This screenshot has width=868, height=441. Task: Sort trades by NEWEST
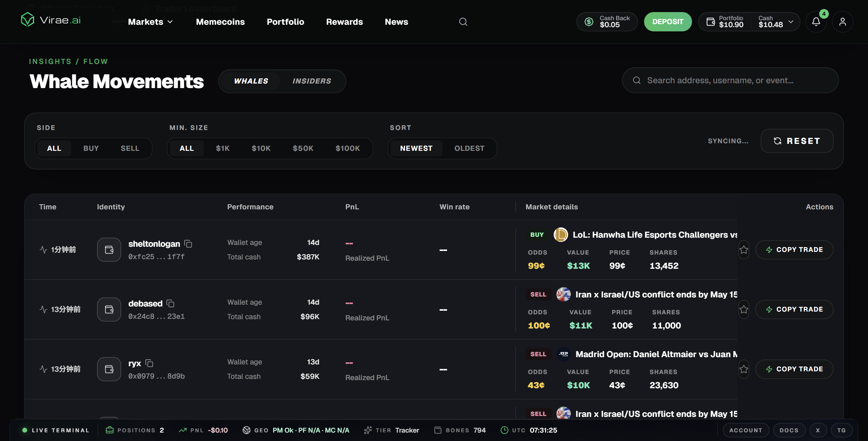tap(416, 148)
